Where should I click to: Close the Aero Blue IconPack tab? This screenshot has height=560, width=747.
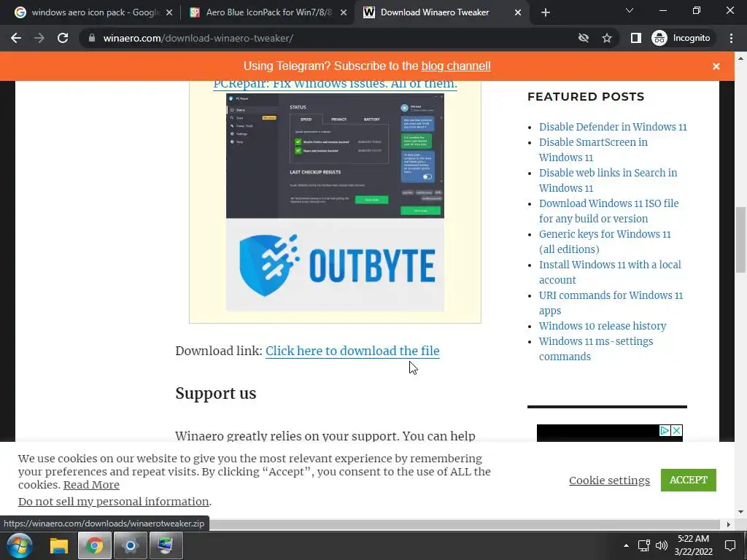344,13
